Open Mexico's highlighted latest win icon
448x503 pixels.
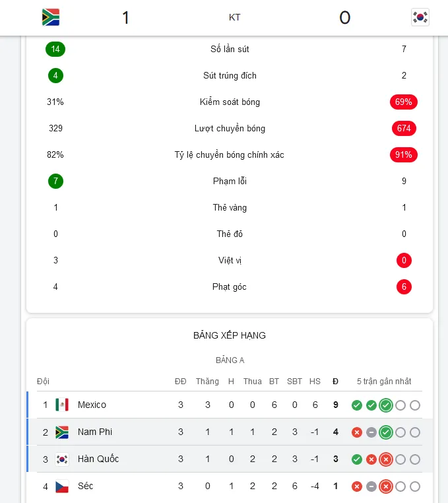[386, 405]
